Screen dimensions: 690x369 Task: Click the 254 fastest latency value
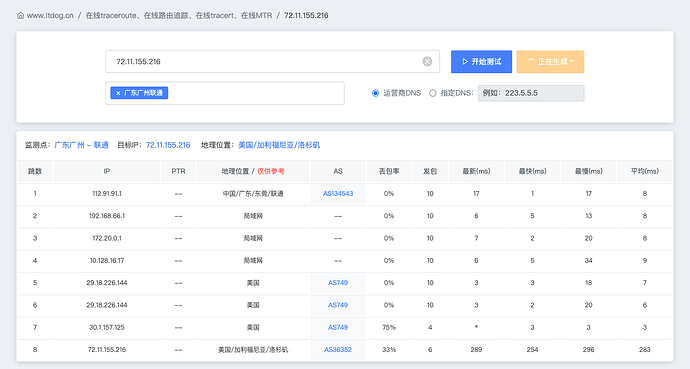tap(532, 350)
